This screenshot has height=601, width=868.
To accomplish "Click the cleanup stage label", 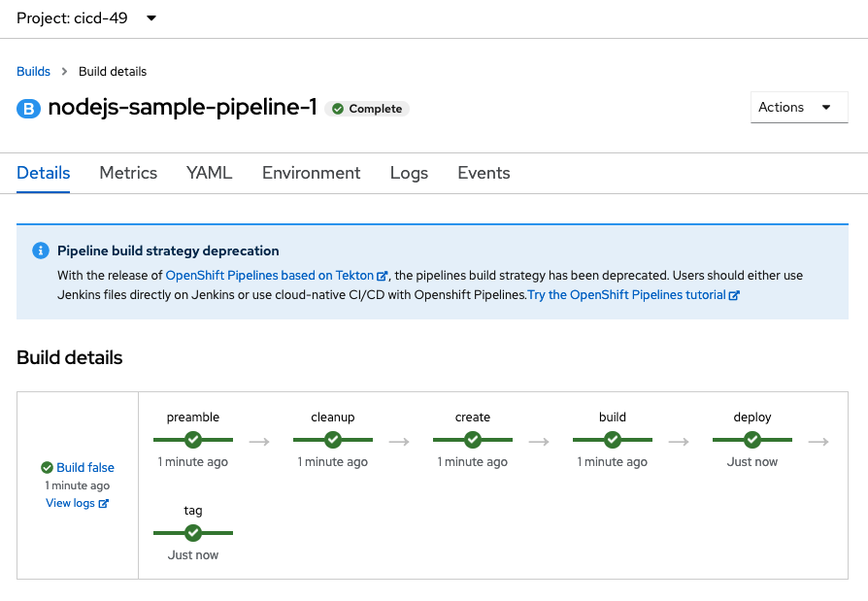I will (333, 417).
